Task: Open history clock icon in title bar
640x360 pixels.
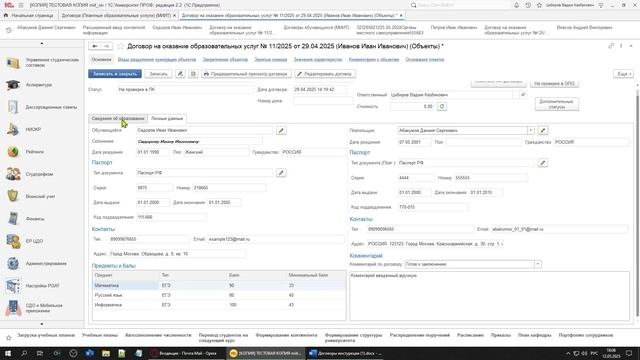Action: 528,5
